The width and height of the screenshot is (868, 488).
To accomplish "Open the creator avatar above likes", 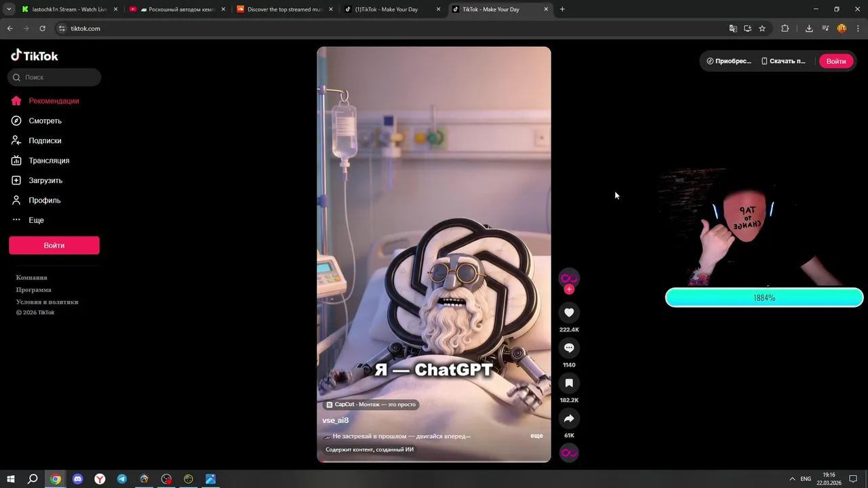I will [x=569, y=278].
